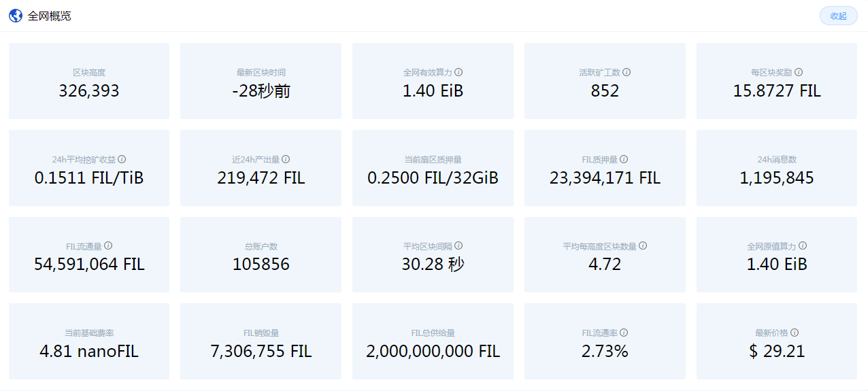The image size is (868, 391).
Task: Click the 1.40 EiB value under 全网原值算力
Action: (777, 264)
